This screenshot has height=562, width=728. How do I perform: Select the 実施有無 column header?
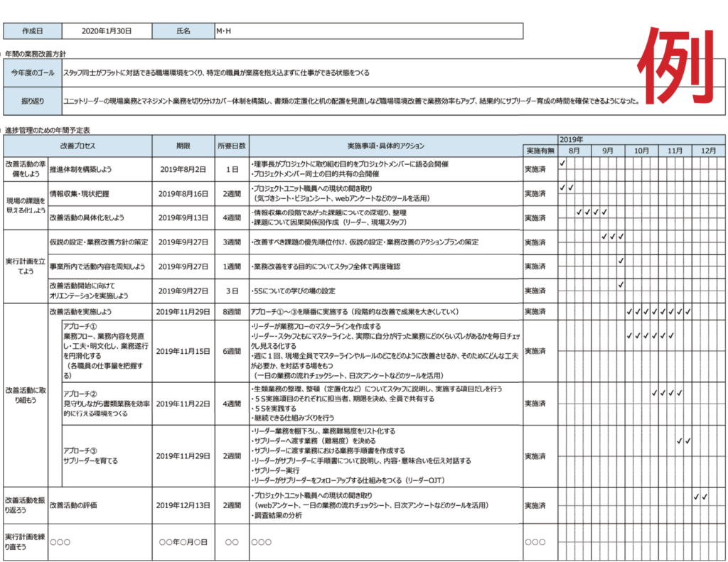540,151
